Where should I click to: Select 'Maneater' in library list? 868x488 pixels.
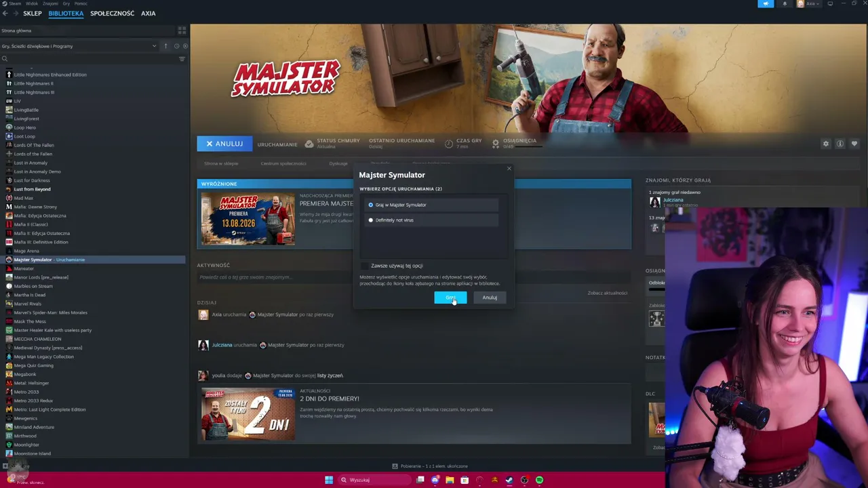pyautogui.click(x=24, y=268)
